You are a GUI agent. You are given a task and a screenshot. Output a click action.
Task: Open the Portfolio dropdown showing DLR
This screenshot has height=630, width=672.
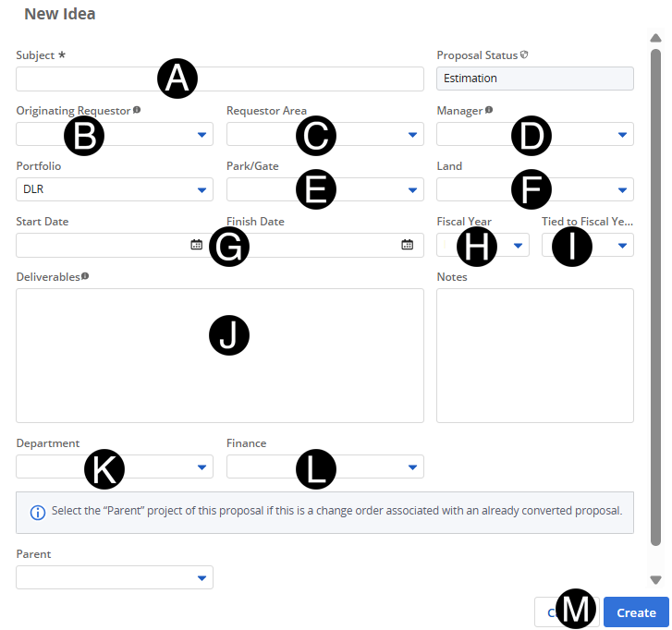(x=202, y=190)
